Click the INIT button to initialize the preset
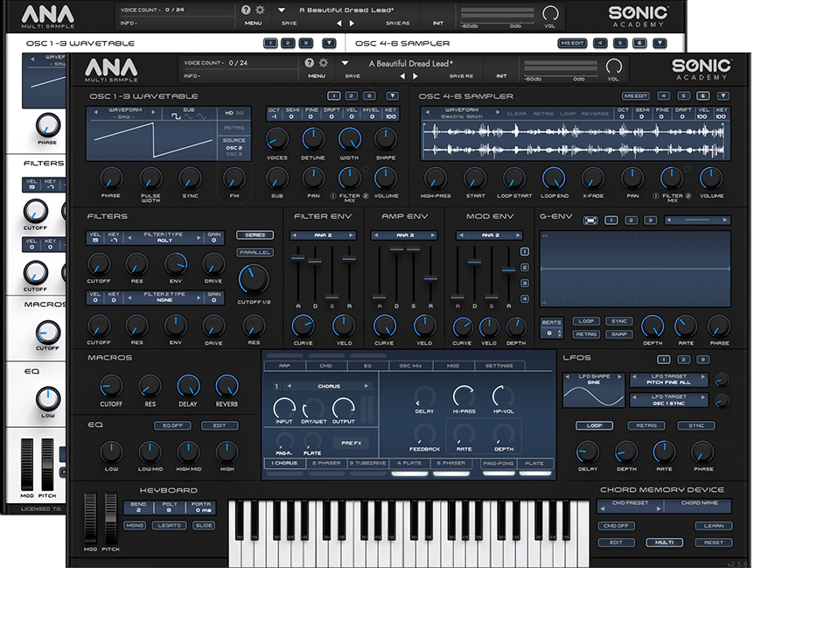Screen dimensions: 817x644 503,76
